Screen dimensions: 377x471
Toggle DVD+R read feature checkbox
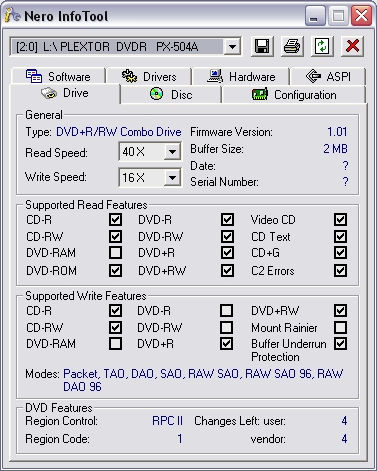227,253
